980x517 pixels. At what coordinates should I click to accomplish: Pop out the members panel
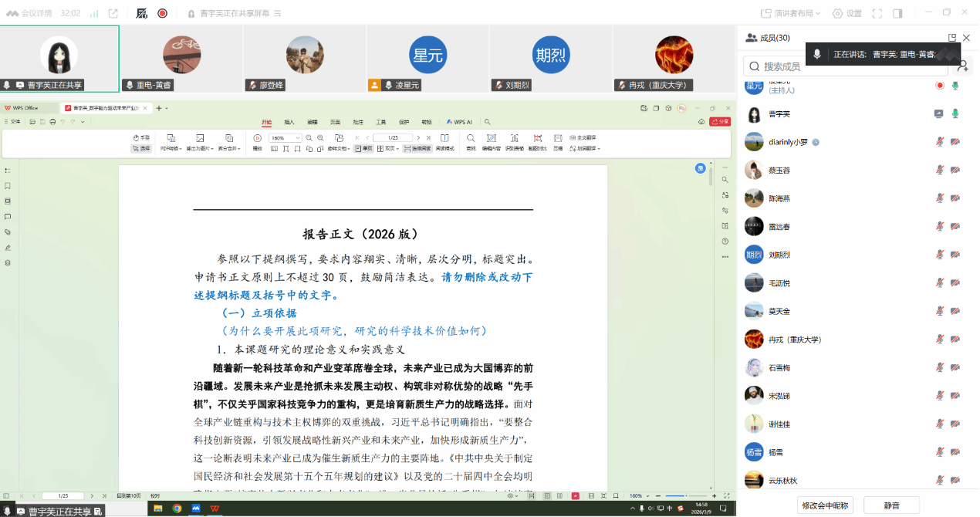click(x=952, y=38)
